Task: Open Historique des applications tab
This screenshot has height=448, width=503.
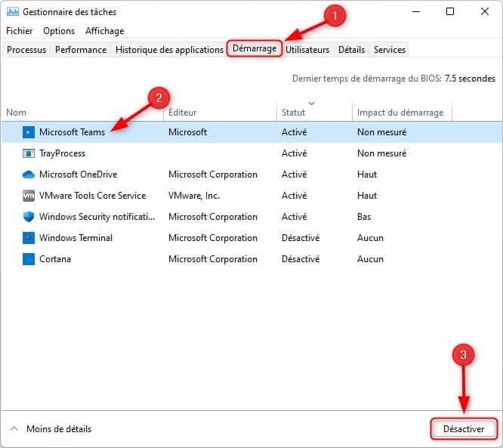Action: (x=169, y=50)
